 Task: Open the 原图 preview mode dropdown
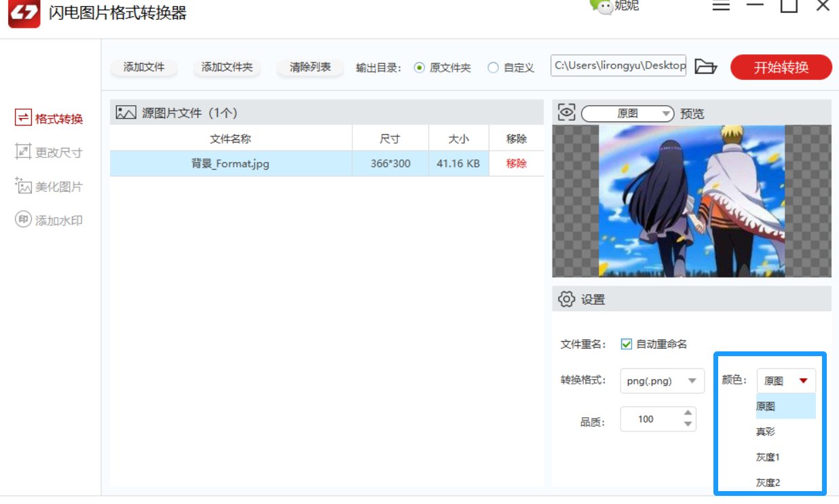629,113
